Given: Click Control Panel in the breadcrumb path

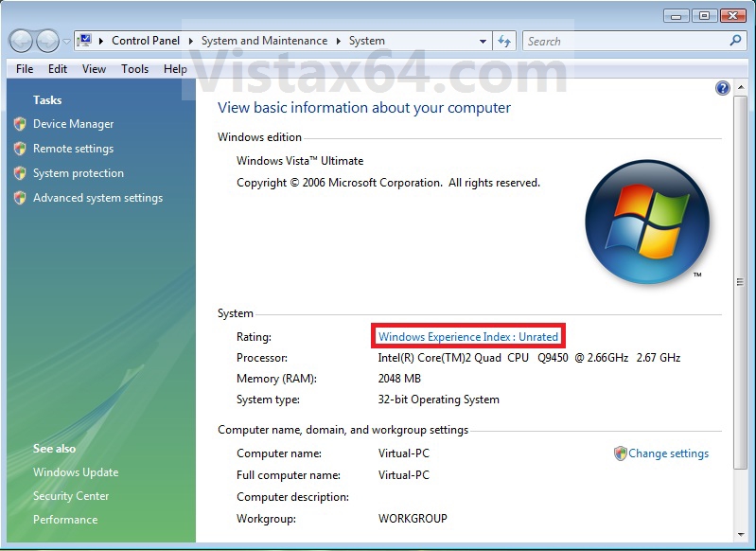Looking at the screenshot, I should coord(146,41).
